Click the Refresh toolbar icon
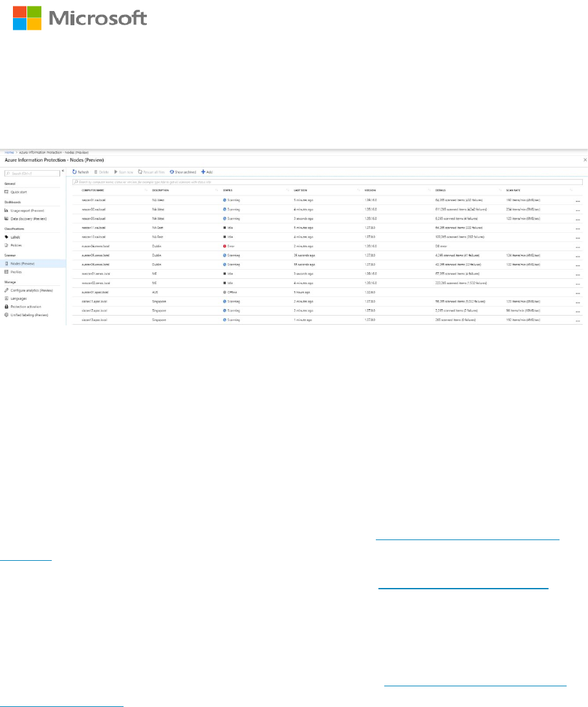Viewport: 588px width, 707px height. [x=74, y=172]
